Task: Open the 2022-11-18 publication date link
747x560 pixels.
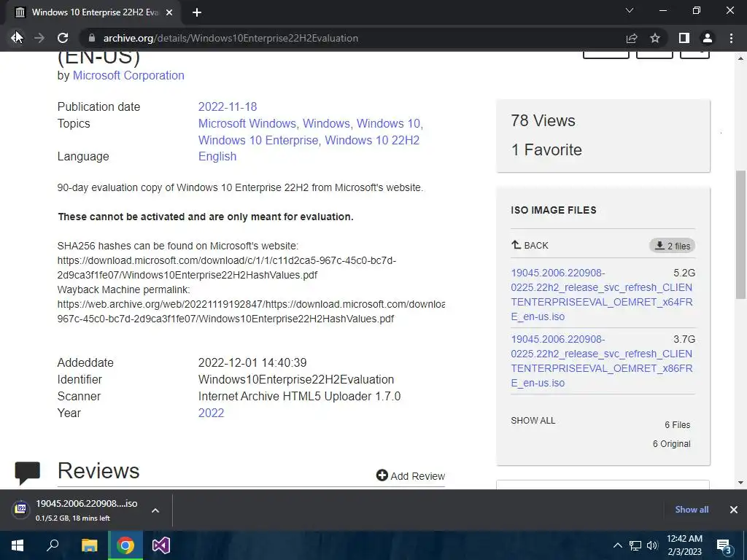Action: tap(228, 106)
